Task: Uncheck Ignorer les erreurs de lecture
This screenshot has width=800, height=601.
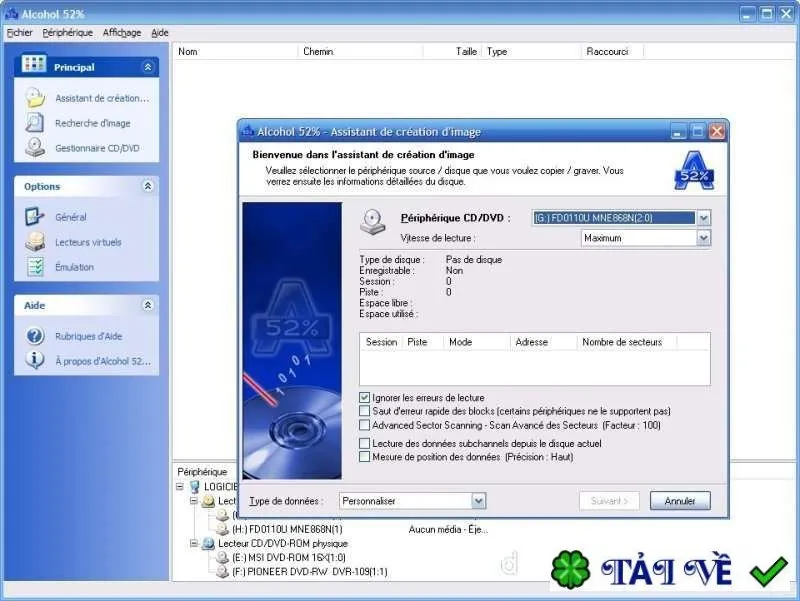Action: 364,397
